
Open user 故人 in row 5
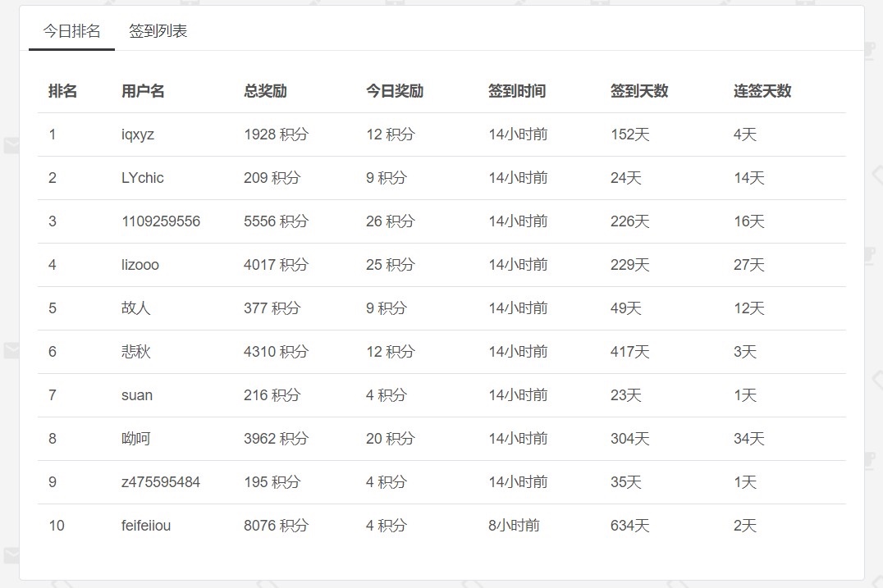135,308
